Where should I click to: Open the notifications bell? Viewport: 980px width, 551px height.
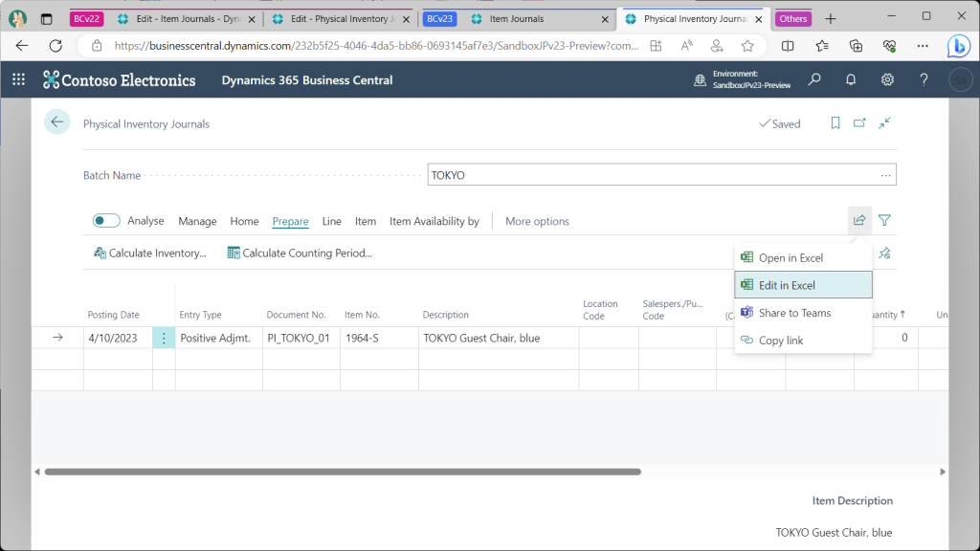851,80
